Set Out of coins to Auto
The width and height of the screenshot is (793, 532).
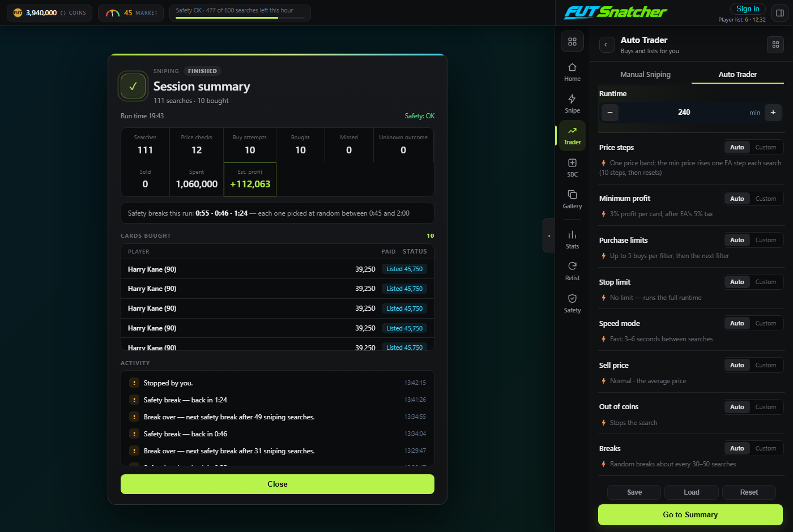coord(737,407)
